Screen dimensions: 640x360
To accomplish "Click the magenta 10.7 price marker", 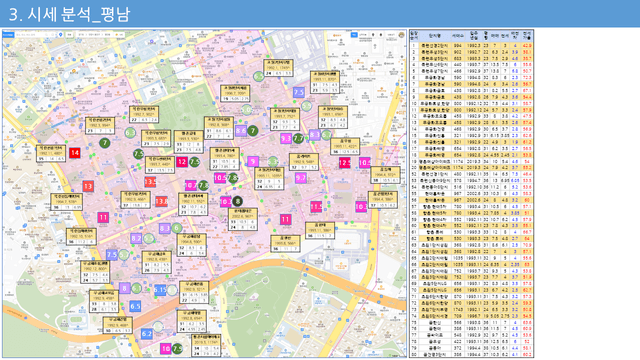I will pos(190,185).
